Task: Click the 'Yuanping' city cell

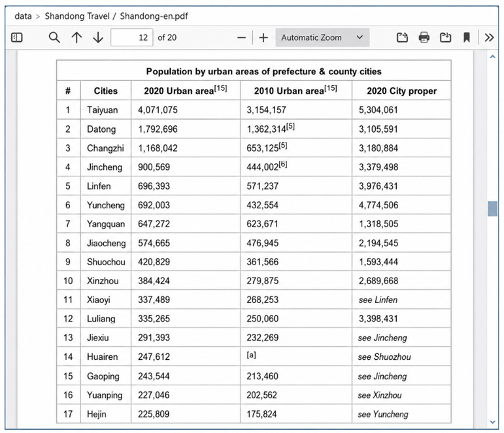Action: 105,395
